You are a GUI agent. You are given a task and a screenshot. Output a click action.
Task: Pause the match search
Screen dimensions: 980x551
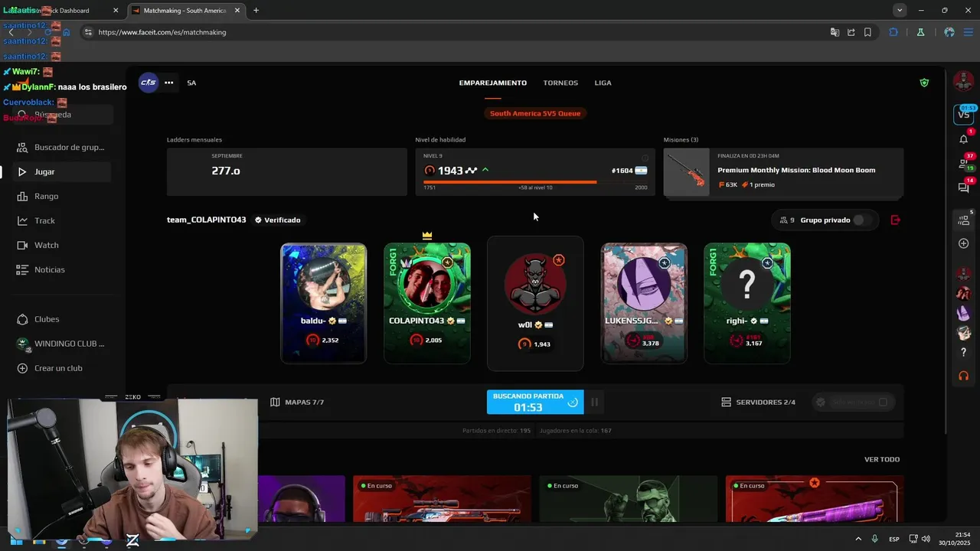(594, 402)
